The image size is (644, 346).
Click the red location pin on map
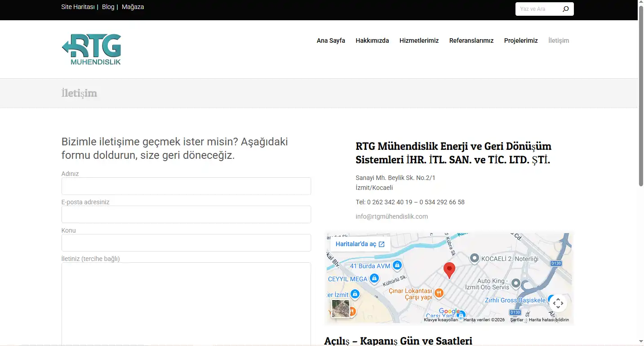pyautogui.click(x=449, y=271)
